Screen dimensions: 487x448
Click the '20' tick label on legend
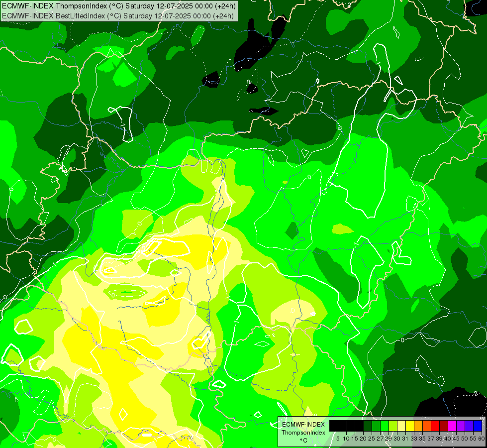363,439
